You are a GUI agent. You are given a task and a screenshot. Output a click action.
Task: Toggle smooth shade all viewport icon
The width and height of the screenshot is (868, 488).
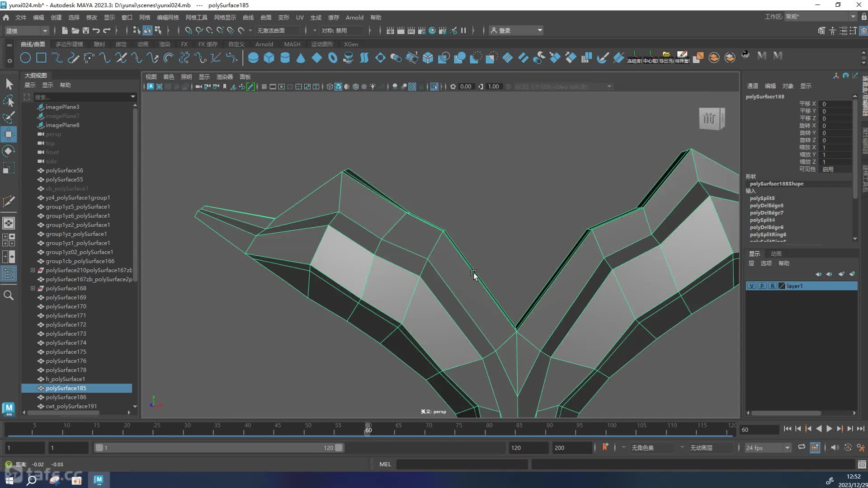(338, 87)
